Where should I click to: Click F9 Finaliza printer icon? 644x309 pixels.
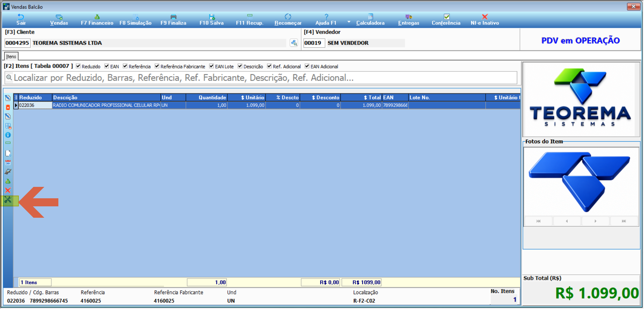coord(173,17)
